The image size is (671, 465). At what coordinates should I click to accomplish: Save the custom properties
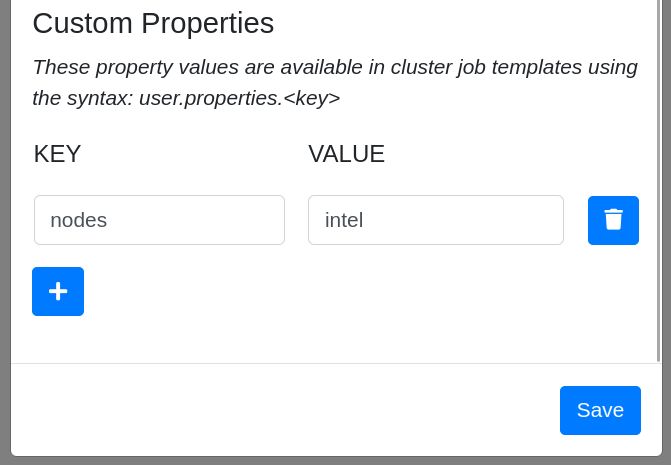[600, 410]
